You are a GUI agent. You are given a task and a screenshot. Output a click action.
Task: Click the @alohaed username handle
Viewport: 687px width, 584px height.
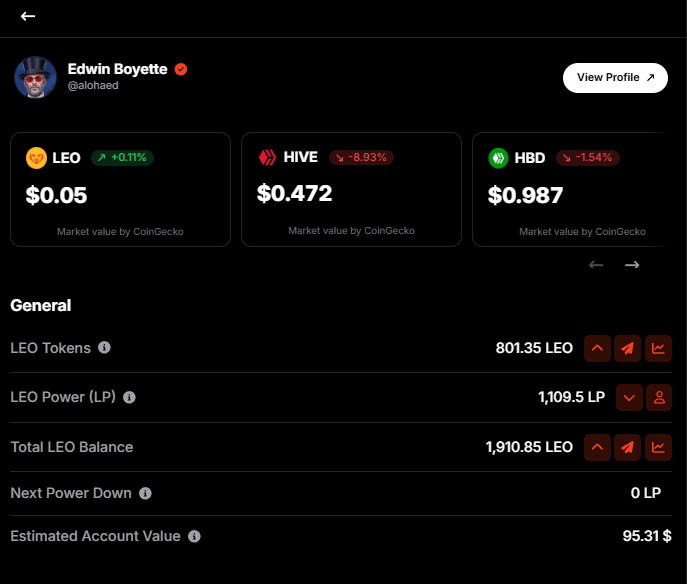coord(93,85)
